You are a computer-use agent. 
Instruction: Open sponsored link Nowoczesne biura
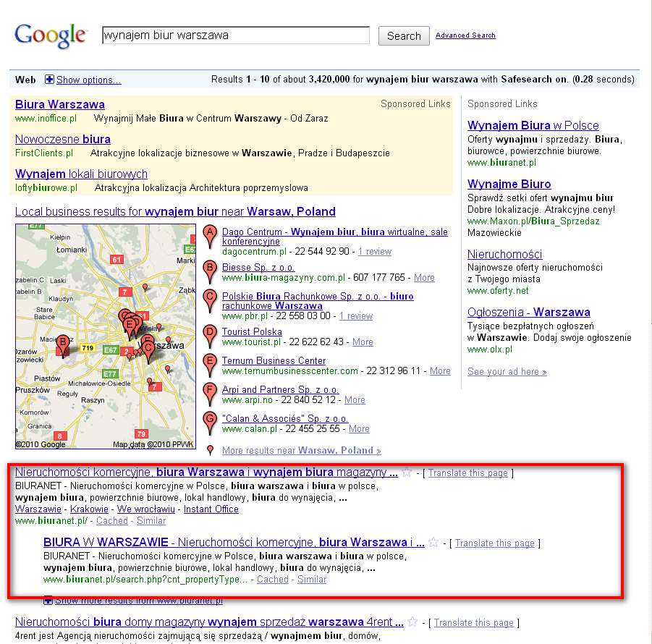click(63, 139)
